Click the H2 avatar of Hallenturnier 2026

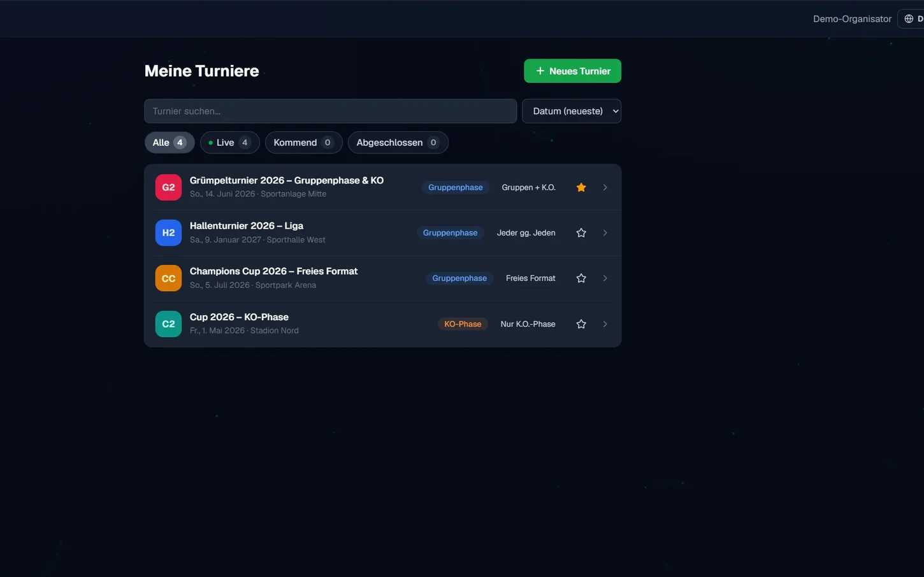click(x=168, y=232)
